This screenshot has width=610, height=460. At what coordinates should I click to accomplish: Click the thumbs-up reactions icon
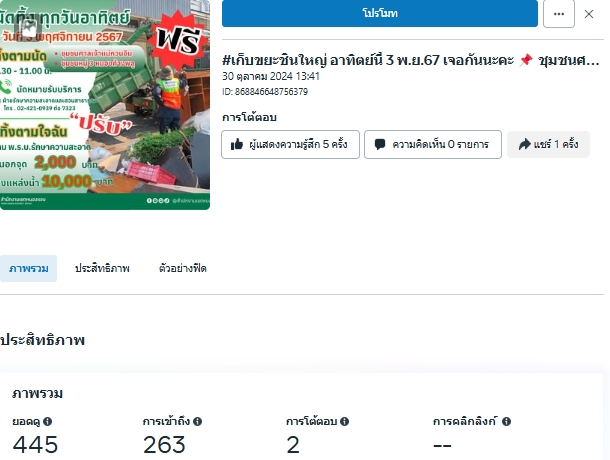point(237,144)
